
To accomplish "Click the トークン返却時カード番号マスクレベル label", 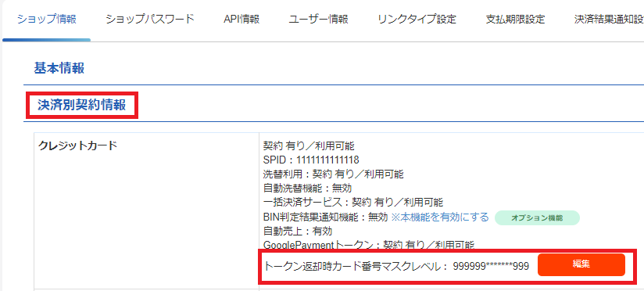I will click(356, 266).
